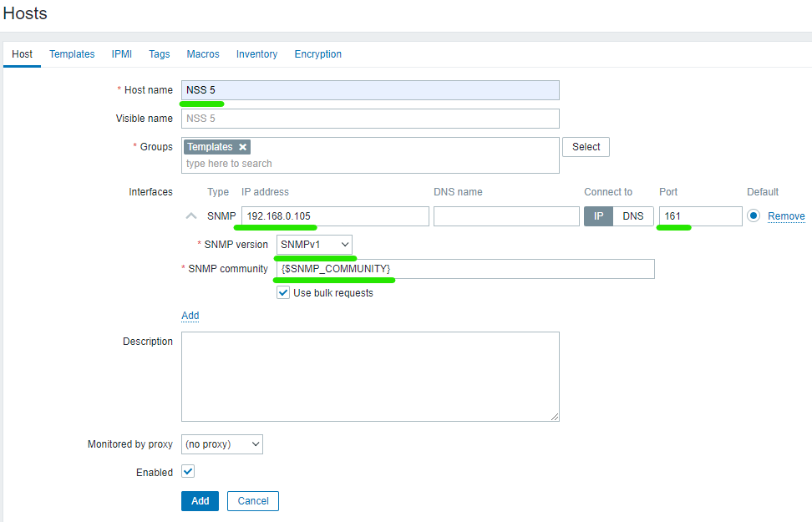Go to the Macros tab
This screenshot has width=812, height=522.
point(203,54)
